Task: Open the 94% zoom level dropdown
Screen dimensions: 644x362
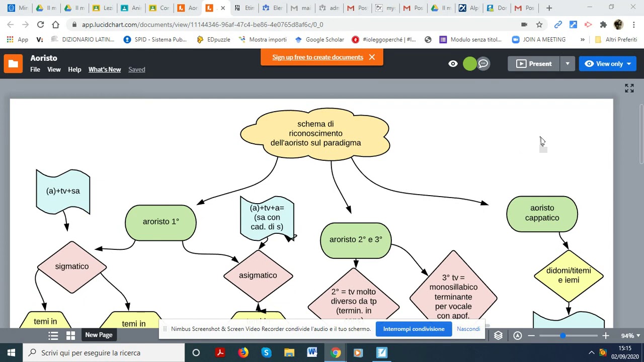Action: (x=630, y=336)
